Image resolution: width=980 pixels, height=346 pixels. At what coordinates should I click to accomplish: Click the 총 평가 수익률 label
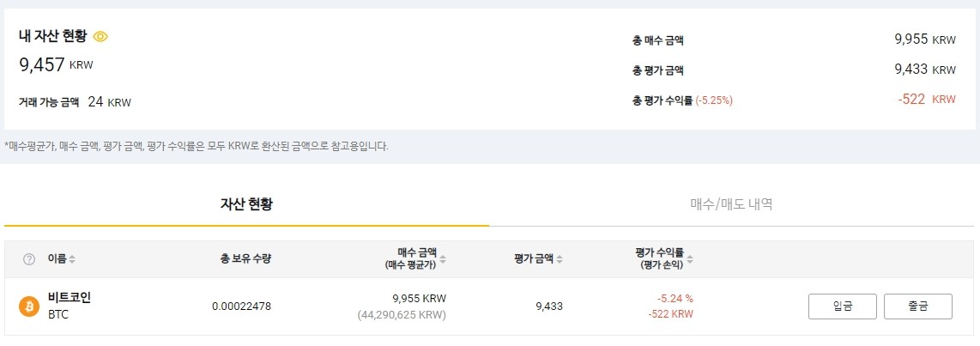point(662,100)
